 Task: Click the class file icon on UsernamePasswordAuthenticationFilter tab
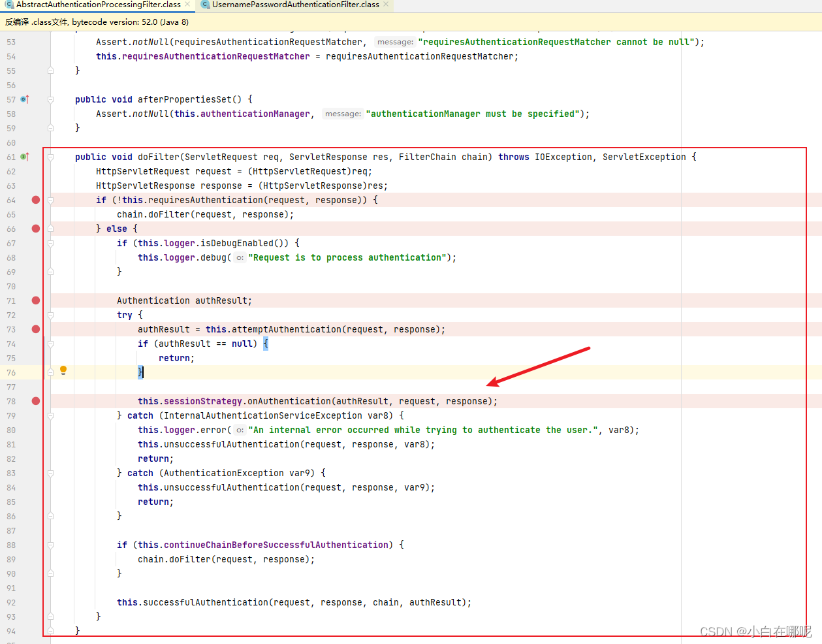tap(205, 5)
